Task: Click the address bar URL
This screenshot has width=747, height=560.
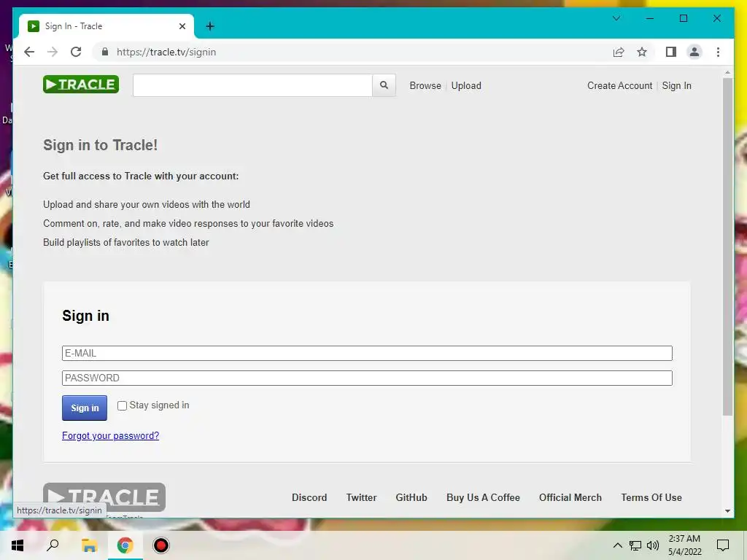Action: coord(166,52)
